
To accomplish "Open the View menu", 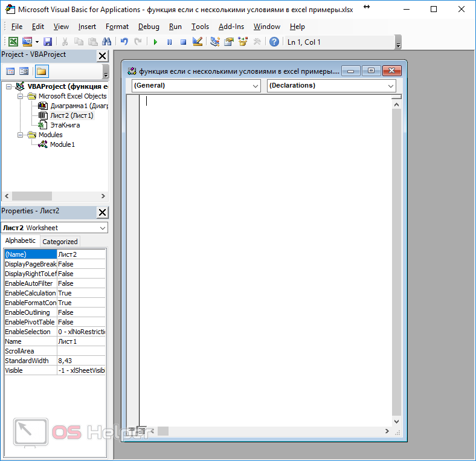I will [61, 27].
